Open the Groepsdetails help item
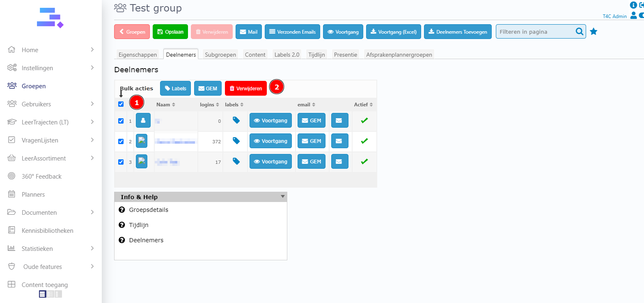 pos(149,210)
